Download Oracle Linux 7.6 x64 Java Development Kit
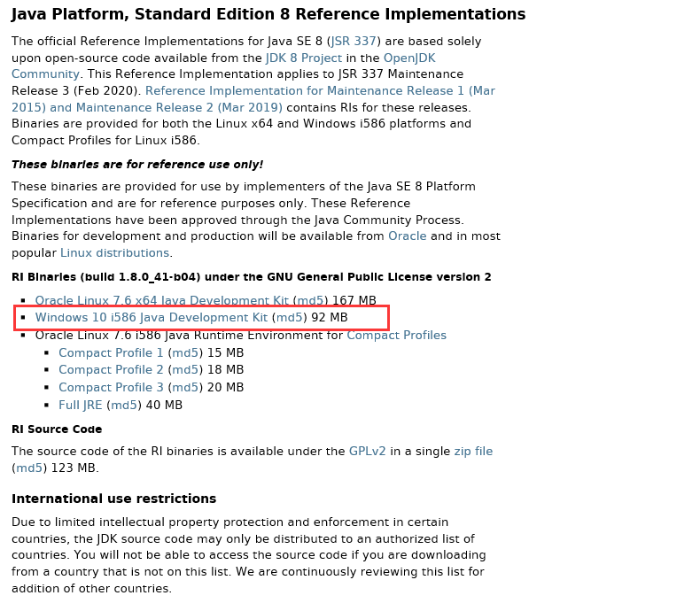The width and height of the screenshot is (700, 611). tap(161, 300)
